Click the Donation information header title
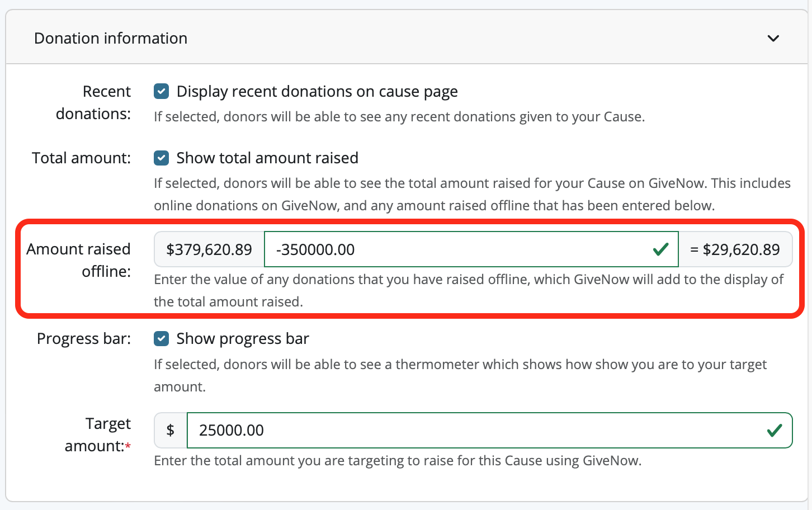The height and width of the screenshot is (510, 812). coord(111,39)
